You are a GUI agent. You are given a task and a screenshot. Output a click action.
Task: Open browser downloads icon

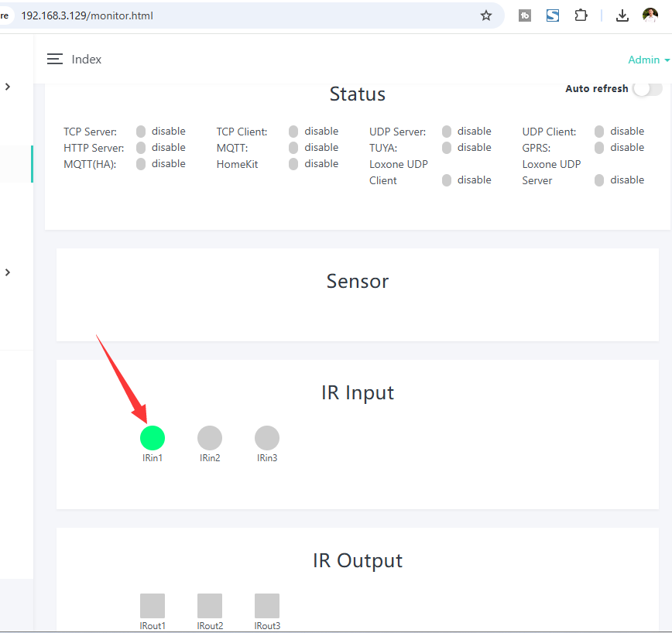(x=622, y=15)
